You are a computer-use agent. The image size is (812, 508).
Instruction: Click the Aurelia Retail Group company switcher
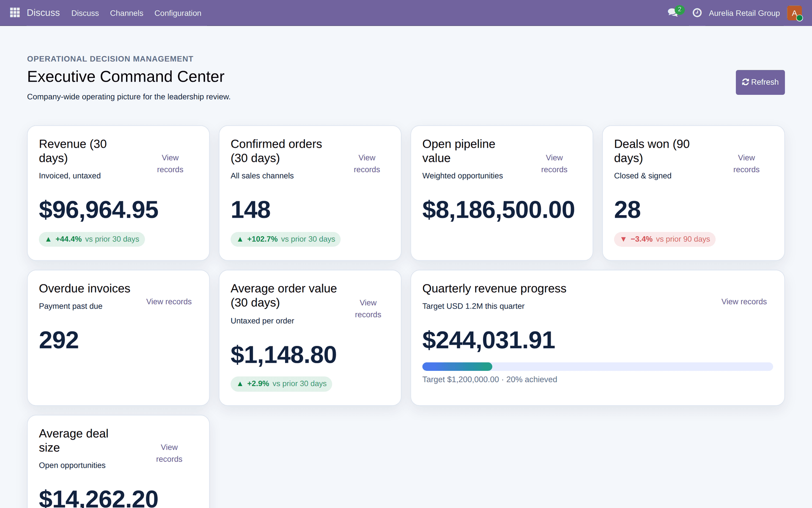[744, 13]
